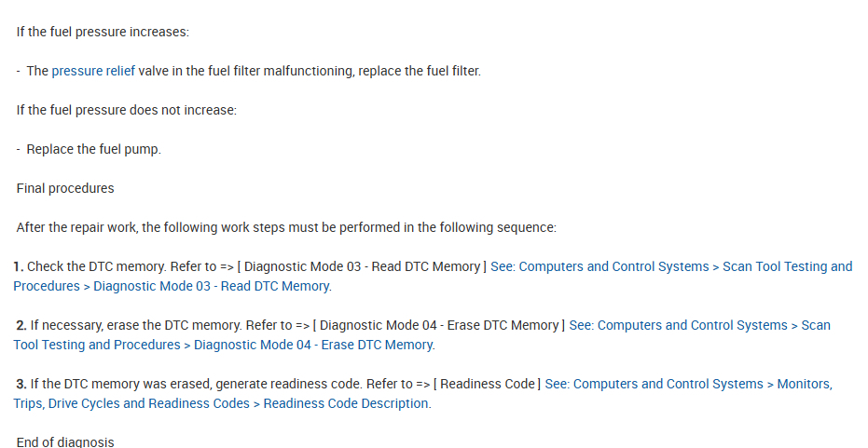Click the bracketed "Diagnostic Mode 03" plain text
This screenshot has width=868, height=448.
(x=362, y=266)
